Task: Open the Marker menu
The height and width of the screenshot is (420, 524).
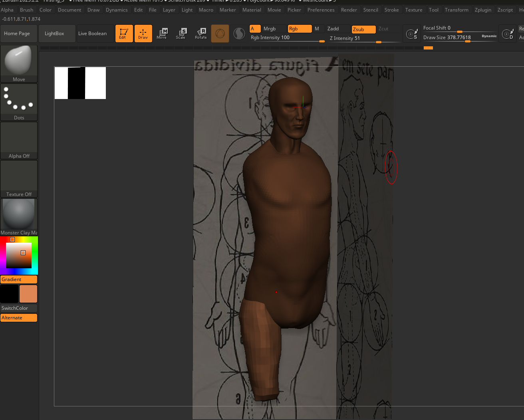Action: tap(228, 10)
